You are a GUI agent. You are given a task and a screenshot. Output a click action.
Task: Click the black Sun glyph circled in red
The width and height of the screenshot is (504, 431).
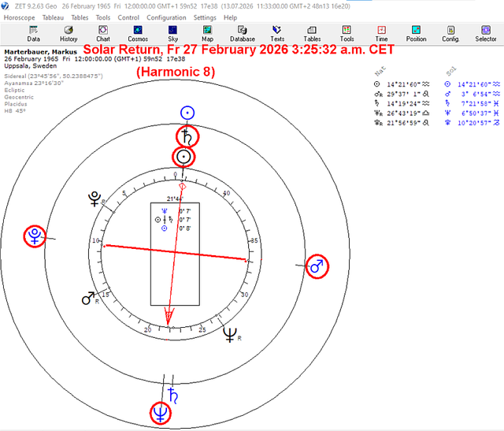coord(183,157)
